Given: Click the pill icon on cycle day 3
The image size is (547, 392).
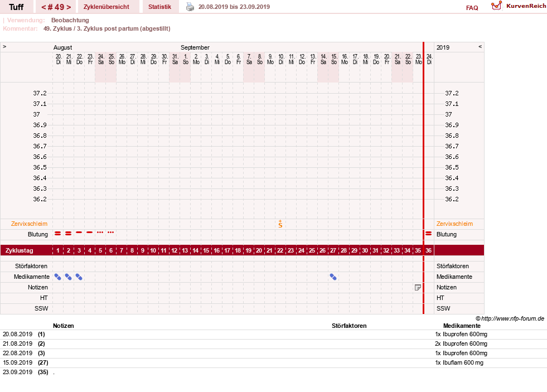Looking at the screenshot, I should click(x=79, y=277).
